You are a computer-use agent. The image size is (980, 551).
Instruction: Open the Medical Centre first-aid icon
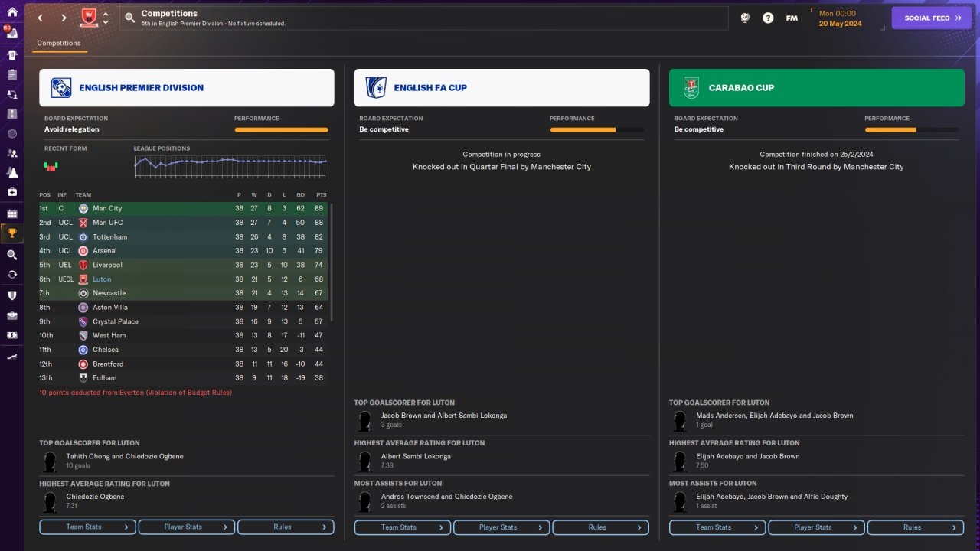point(11,191)
